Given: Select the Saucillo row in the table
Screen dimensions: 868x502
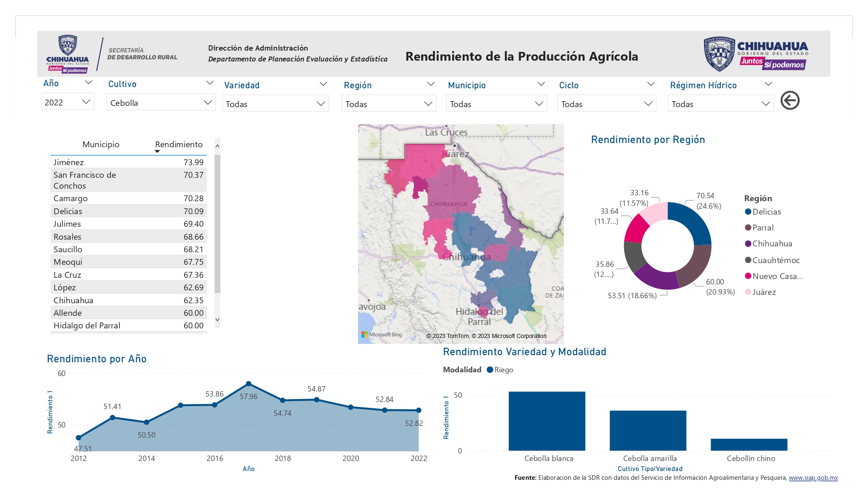Looking at the screenshot, I should [128, 249].
